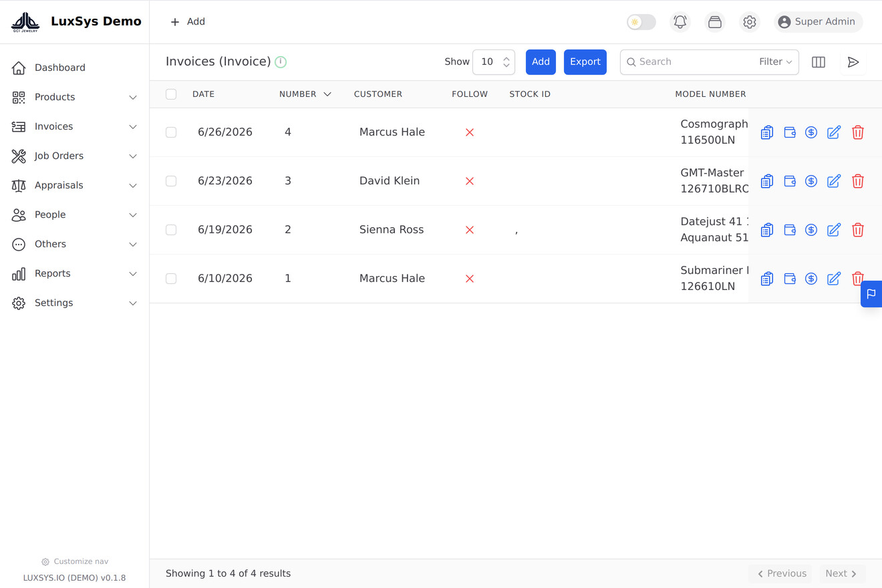Screen dimensions: 882x588
Task: Click the red trash icon for invoice 4
Action: click(858, 132)
